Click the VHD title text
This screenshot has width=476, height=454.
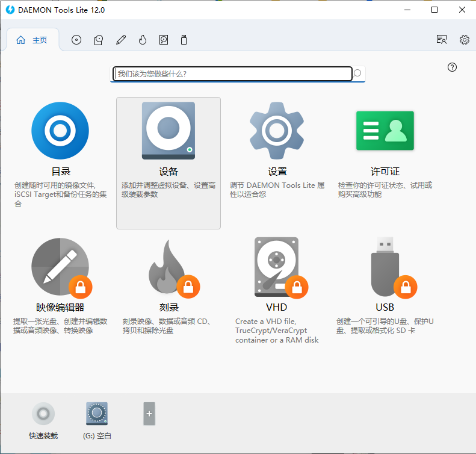pyautogui.click(x=277, y=307)
